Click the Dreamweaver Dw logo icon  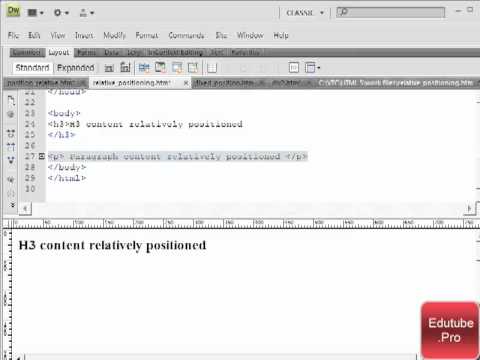(x=13, y=11)
